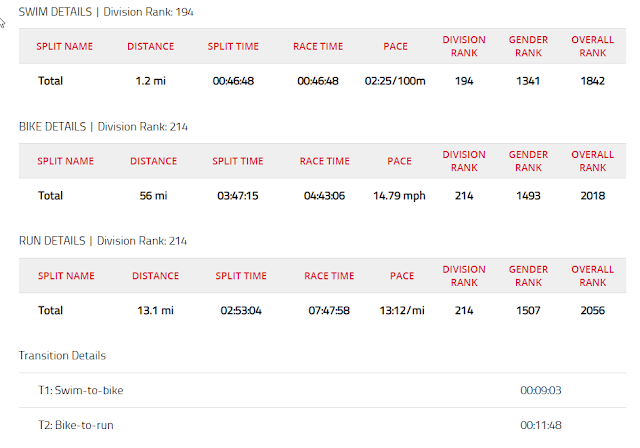Click swim gender rank 1341

[x=528, y=81]
